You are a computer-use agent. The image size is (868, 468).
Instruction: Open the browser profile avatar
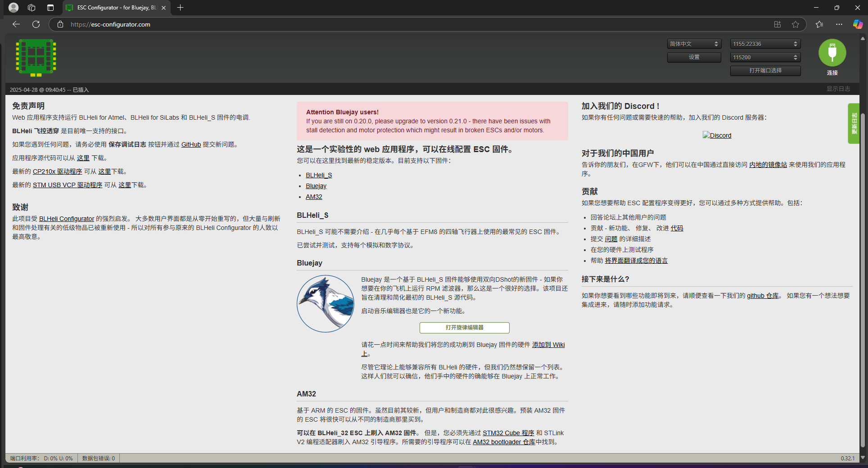14,8
